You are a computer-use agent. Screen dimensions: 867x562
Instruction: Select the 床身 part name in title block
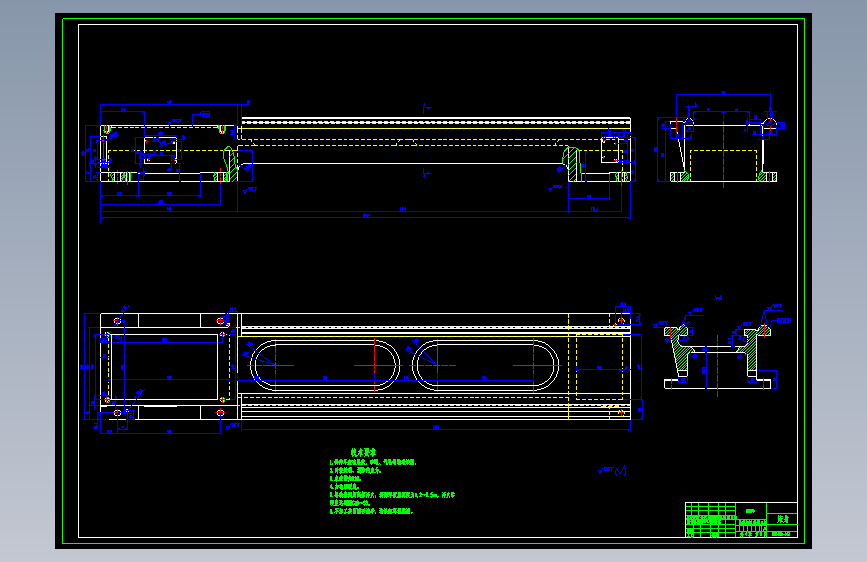pyautogui.click(x=783, y=519)
